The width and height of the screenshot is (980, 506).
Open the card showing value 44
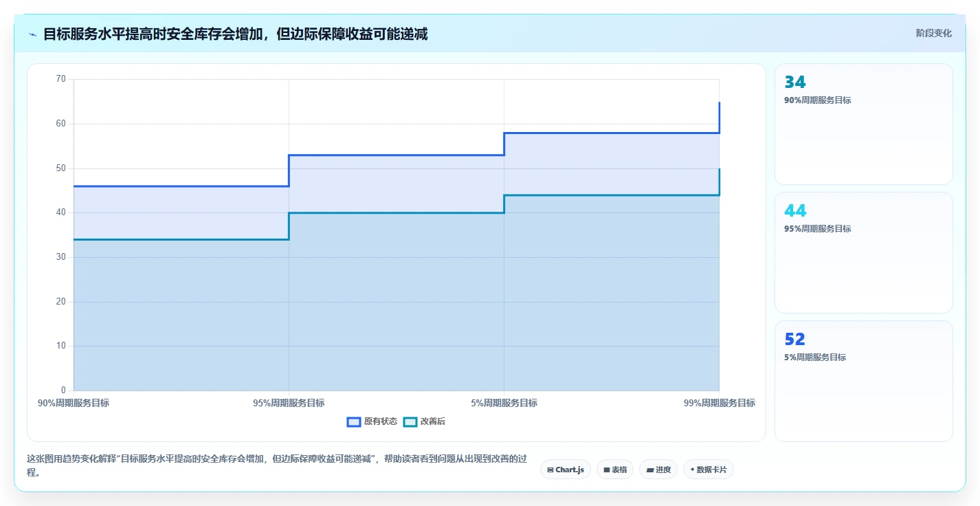(864, 253)
